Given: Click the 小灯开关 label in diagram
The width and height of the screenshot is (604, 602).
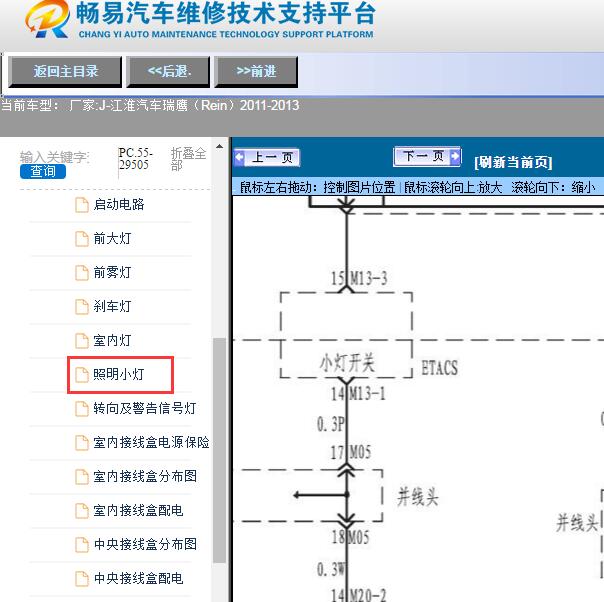Looking at the screenshot, I should point(347,362).
